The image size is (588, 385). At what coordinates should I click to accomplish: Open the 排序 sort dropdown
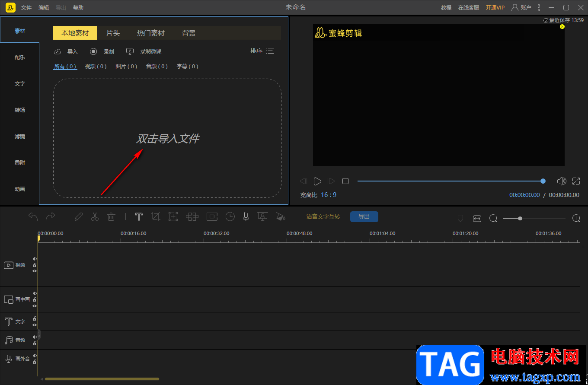pos(262,51)
